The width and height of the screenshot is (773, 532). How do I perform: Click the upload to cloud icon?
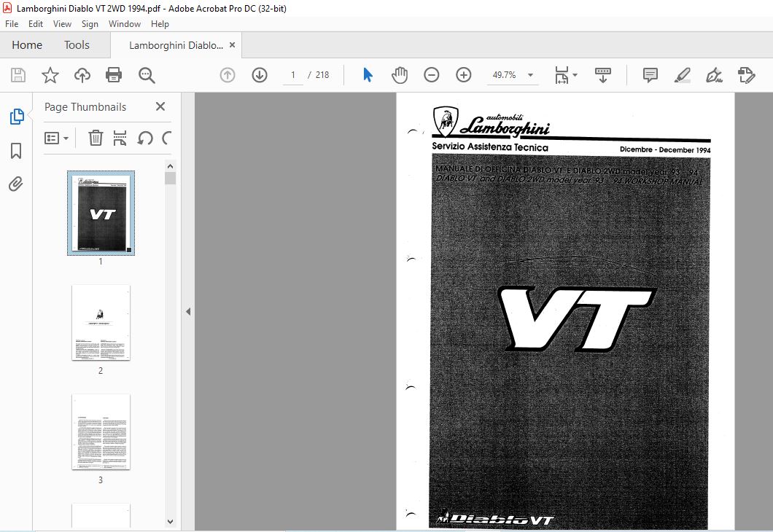[82, 75]
